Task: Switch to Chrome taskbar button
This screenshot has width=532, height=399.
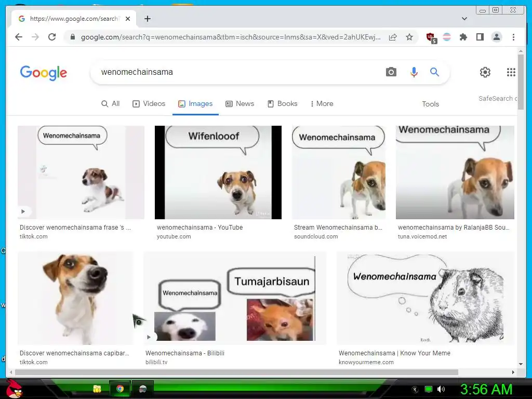Action: pyautogui.click(x=120, y=389)
